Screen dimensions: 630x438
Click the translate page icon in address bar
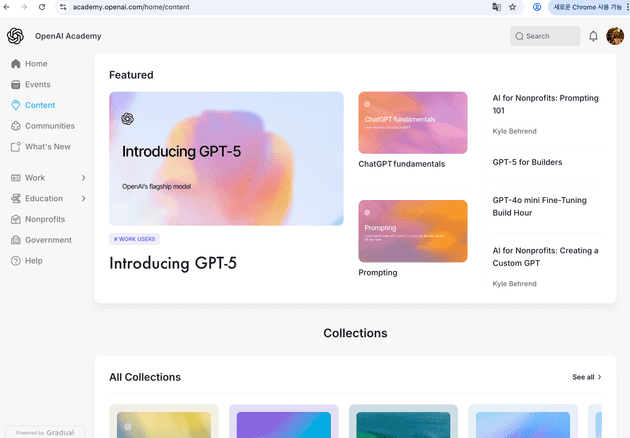click(x=496, y=6)
